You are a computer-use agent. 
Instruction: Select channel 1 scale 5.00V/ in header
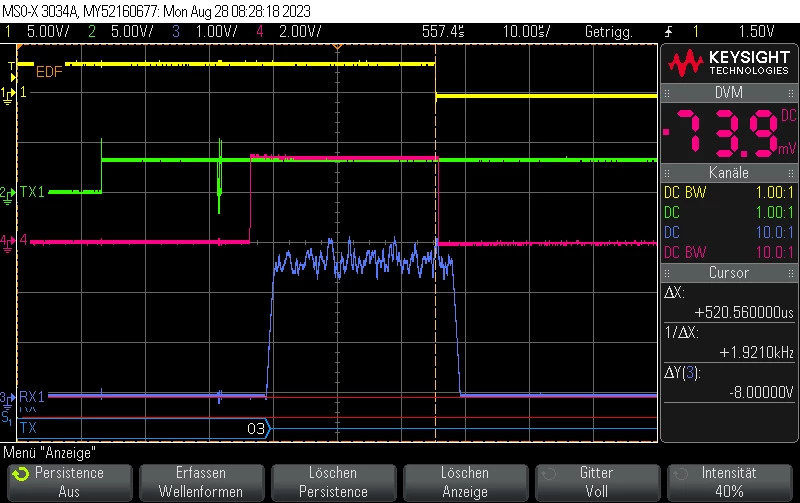[x=47, y=32]
